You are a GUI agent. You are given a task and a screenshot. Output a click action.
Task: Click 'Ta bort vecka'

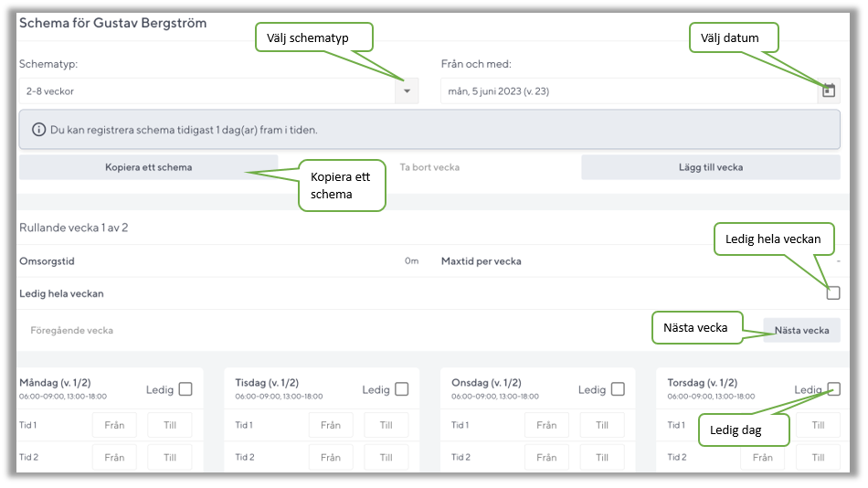click(429, 167)
